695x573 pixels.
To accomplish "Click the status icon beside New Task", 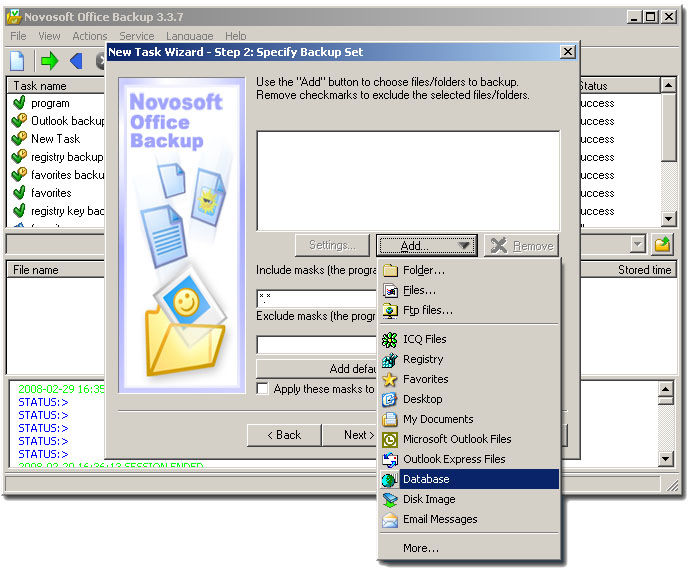I will pyautogui.click(x=19, y=139).
